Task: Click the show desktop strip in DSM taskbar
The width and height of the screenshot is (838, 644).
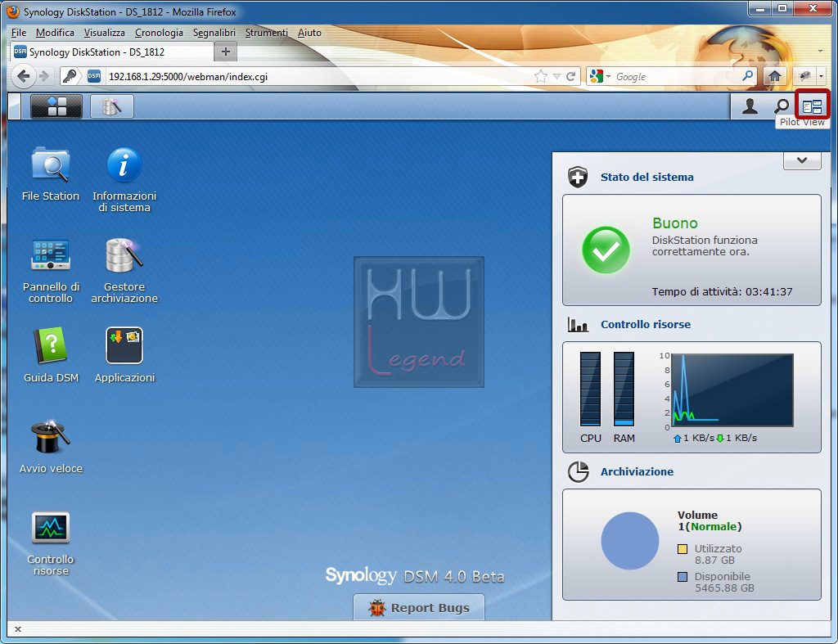Action: coord(15,106)
